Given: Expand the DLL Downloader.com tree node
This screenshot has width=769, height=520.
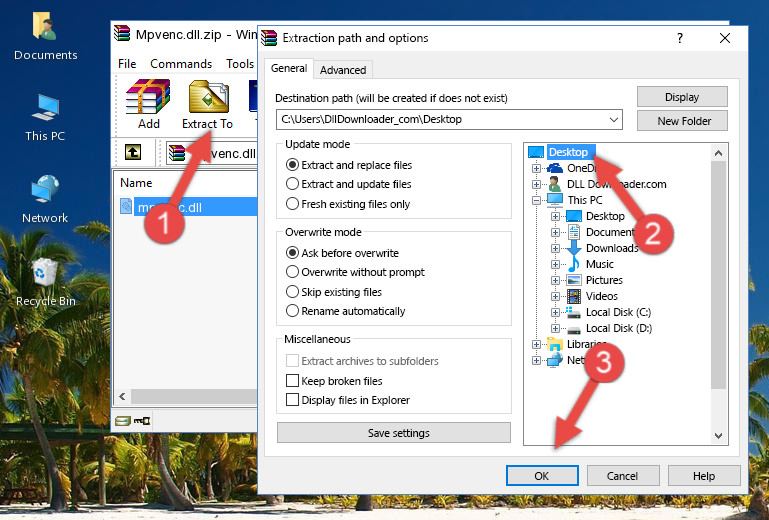Looking at the screenshot, I should (536, 184).
